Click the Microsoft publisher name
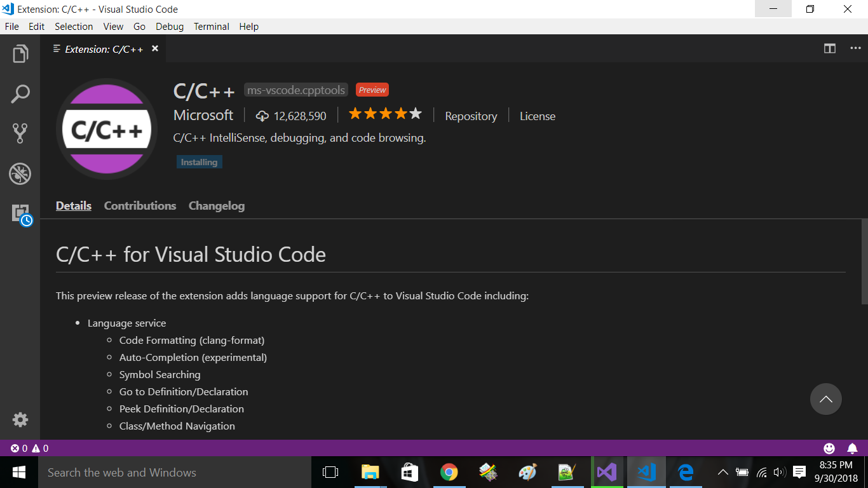 point(203,115)
